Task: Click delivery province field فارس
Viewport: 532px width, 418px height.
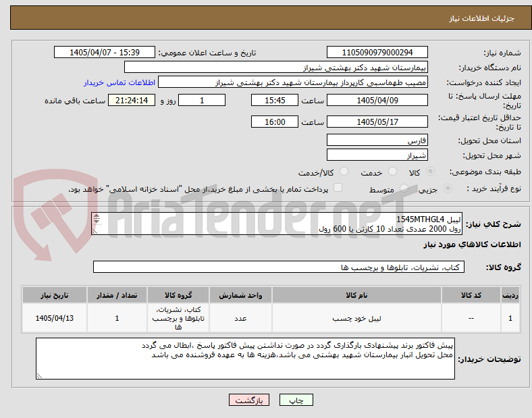Action: click(x=377, y=140)
